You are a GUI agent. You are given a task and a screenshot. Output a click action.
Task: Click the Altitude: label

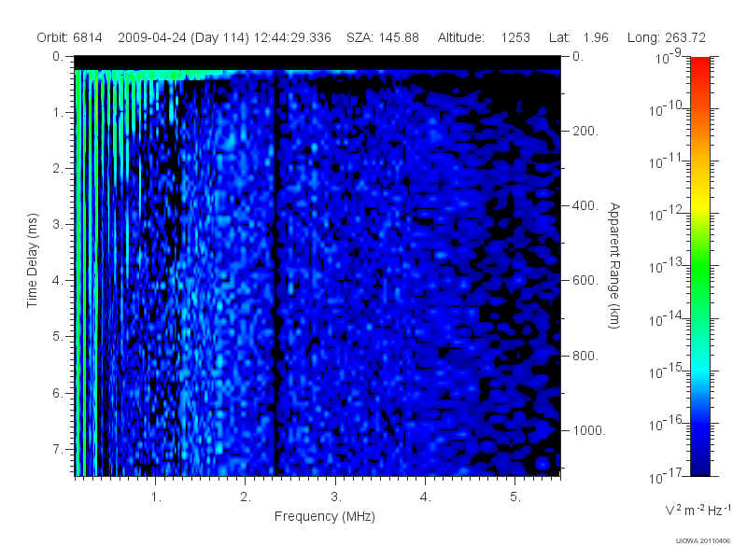coord(461,37)
